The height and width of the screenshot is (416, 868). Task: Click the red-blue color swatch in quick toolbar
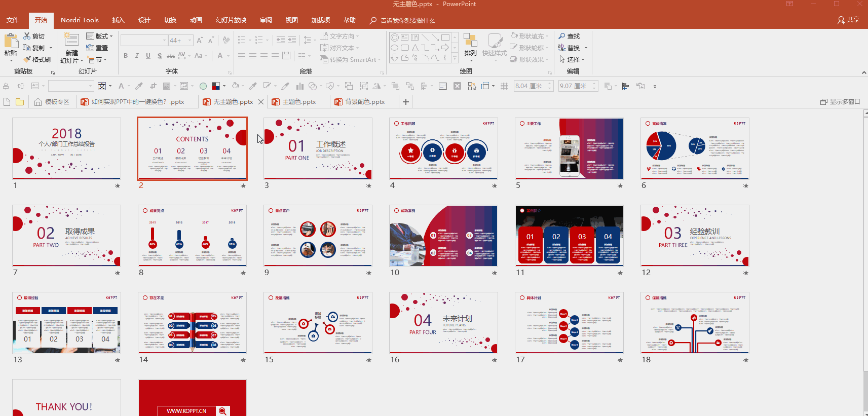[216, 86]
